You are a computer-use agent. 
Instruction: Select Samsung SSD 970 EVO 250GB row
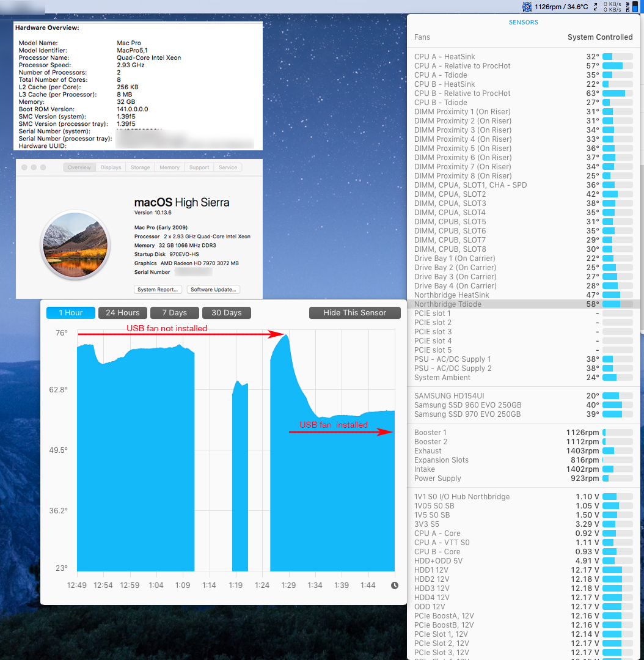click(x=523, y=414)
